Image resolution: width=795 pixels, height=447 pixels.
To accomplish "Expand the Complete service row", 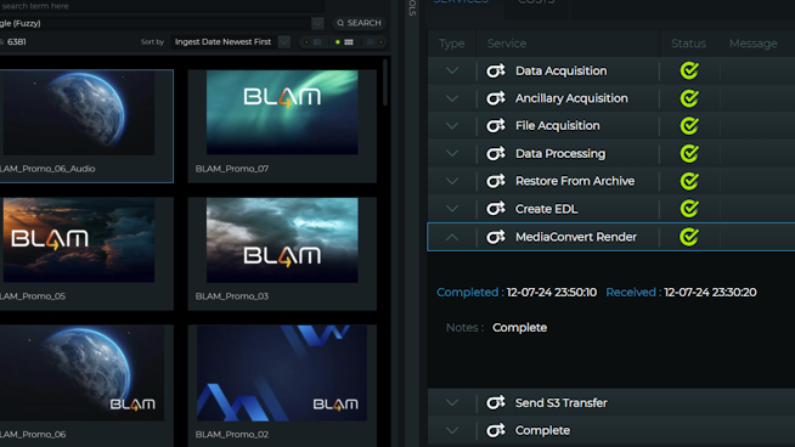I will pos(452,430).
